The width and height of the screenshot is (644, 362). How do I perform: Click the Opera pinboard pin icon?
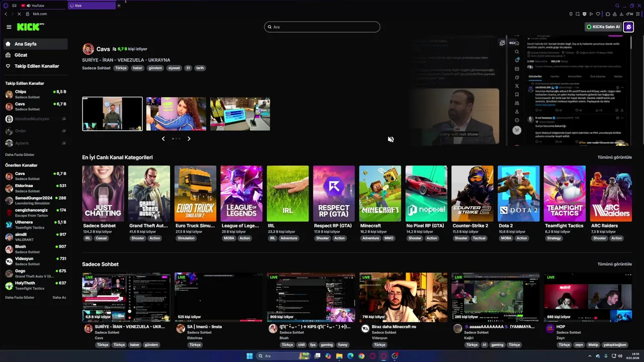pos(571,14)
